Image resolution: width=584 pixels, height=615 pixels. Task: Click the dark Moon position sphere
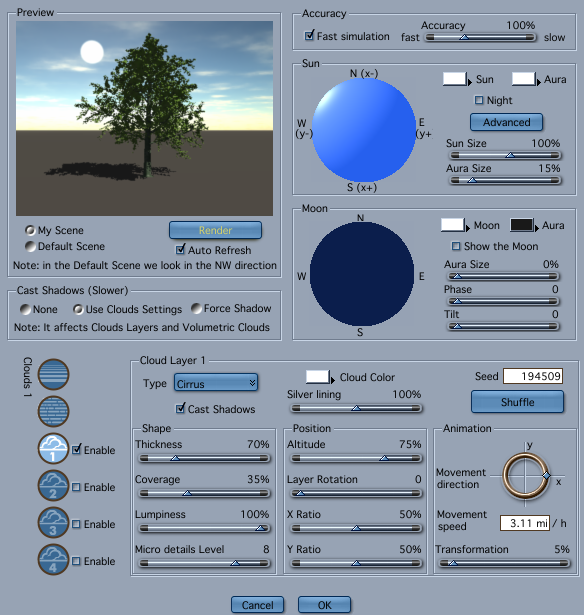362,274
